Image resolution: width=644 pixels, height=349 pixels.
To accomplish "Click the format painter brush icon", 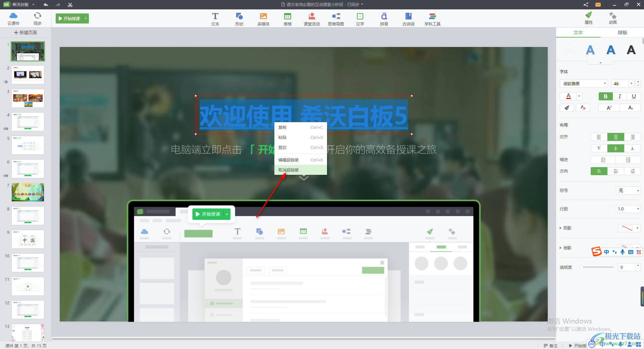I will tap(567, 108).
